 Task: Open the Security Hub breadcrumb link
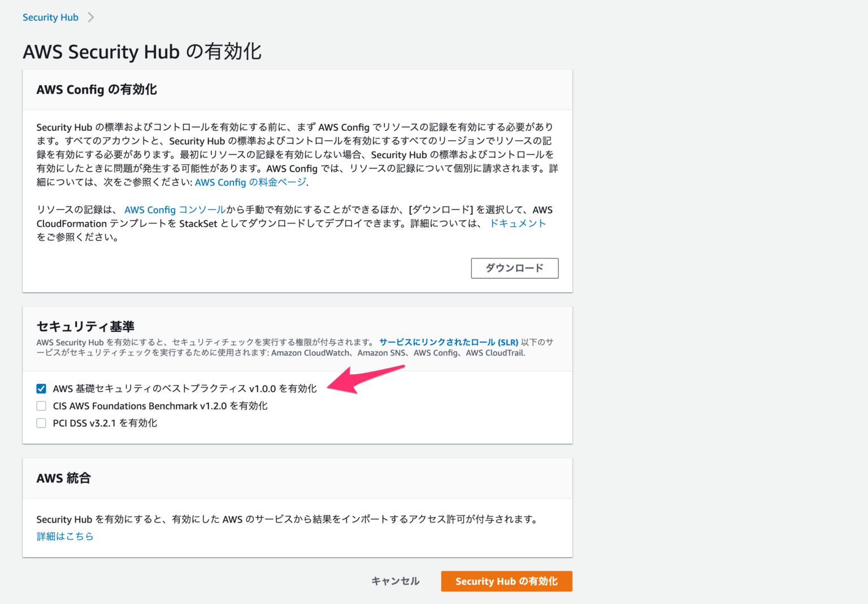[x=50, y=17]
